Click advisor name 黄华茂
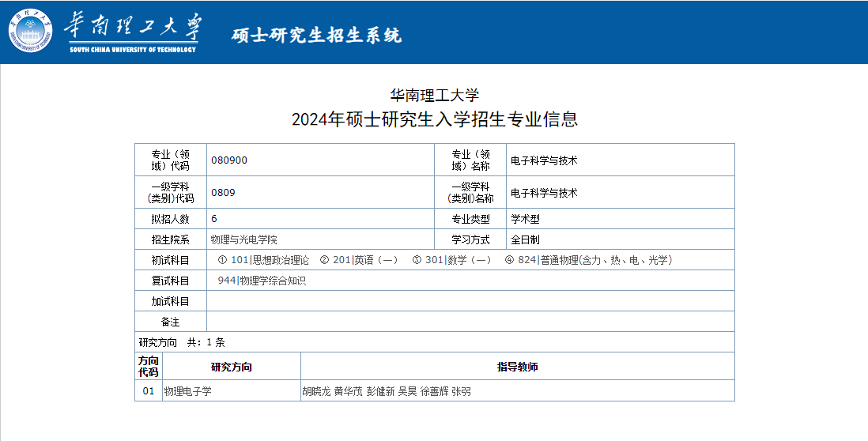Screen dimensions: 868x441 pos(348,391)
